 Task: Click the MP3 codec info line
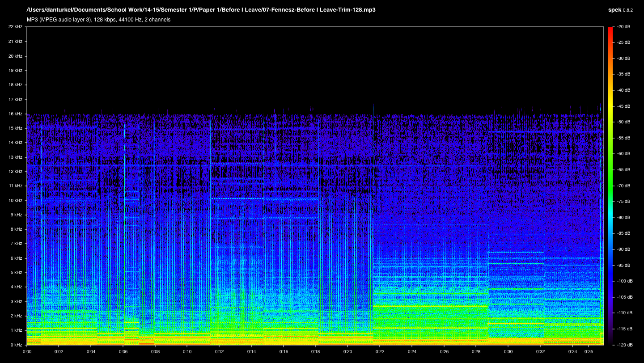(98, 20)
